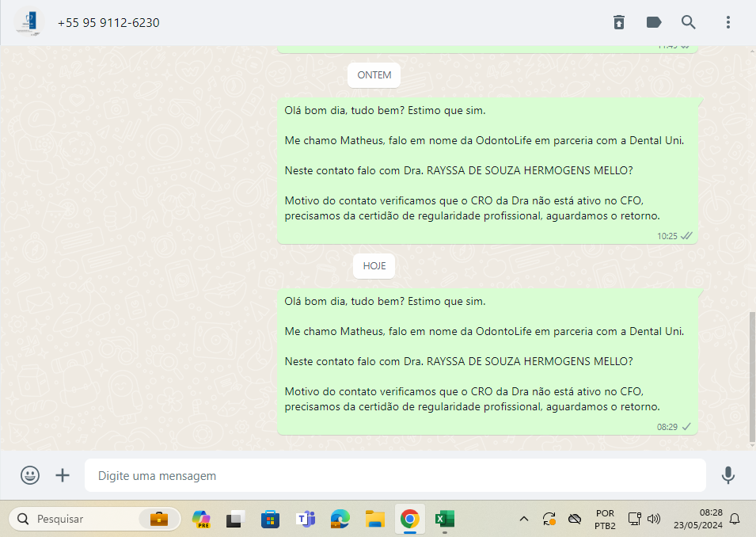756x537 pixels.
Task: Open Microsoft Store from taskbar
Action: 270,519
